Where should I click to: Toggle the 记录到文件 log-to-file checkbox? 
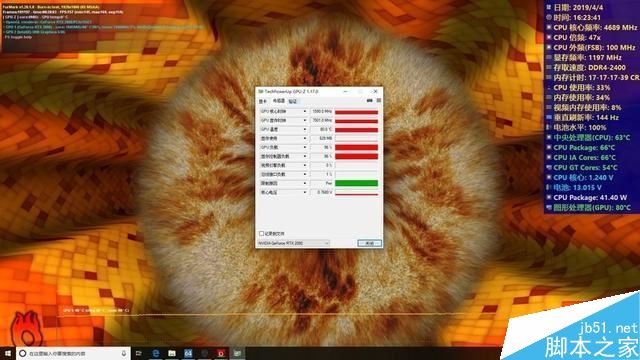point(261,233)
